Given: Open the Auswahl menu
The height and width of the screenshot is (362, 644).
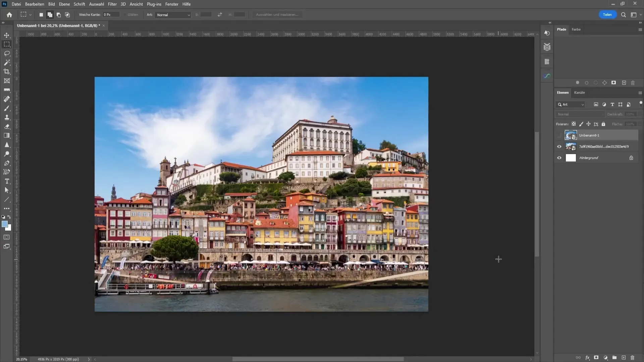Looking at the screenshot, I should click(96, 4).
